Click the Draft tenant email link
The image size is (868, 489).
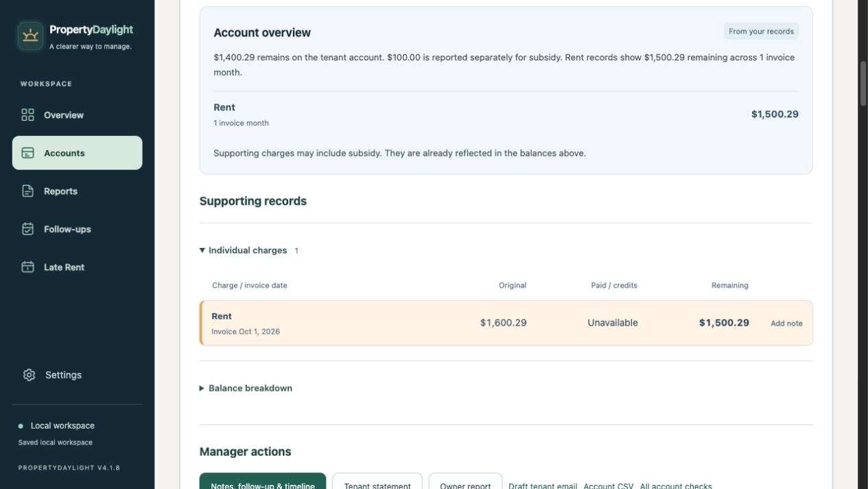click(x=543, y=486)
